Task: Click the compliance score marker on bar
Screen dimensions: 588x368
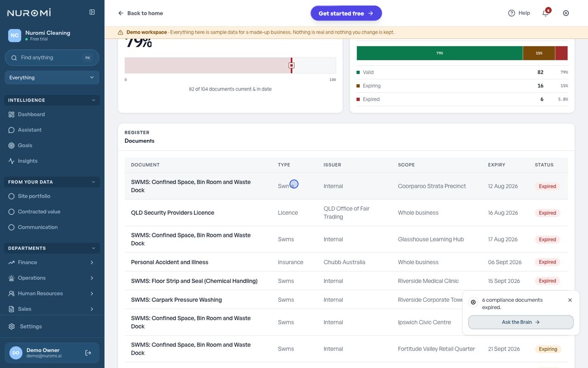Action: [x=291, y=65]
